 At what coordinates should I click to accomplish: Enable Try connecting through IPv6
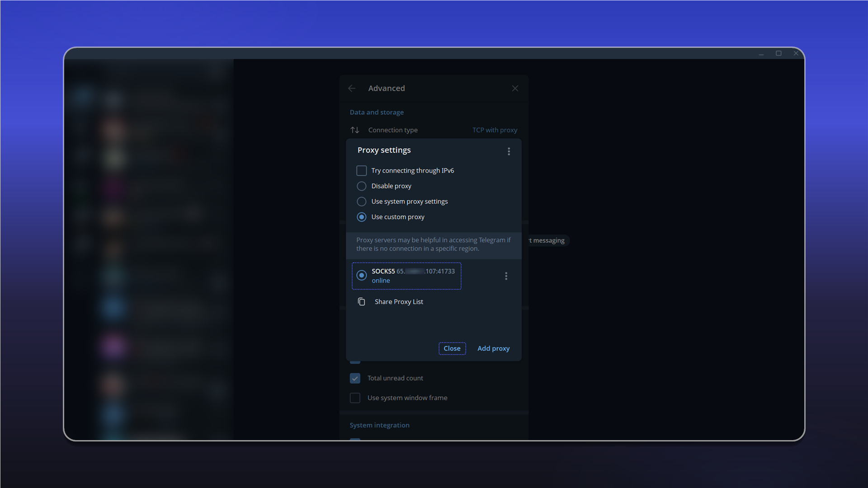click(362, 171)
